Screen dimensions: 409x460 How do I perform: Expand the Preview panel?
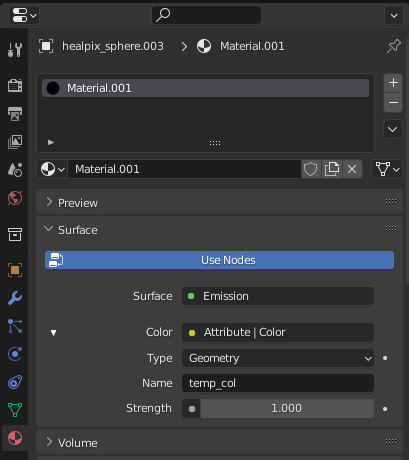[49, 202]
